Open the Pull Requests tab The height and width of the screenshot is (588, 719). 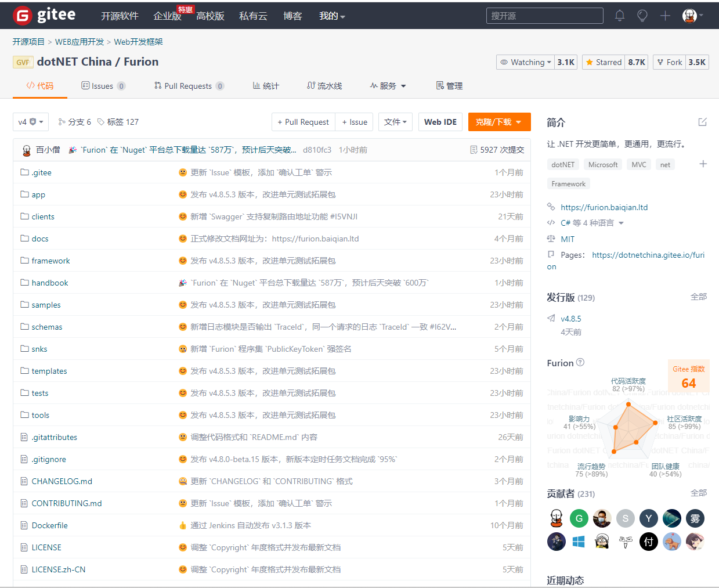point(189,86)
